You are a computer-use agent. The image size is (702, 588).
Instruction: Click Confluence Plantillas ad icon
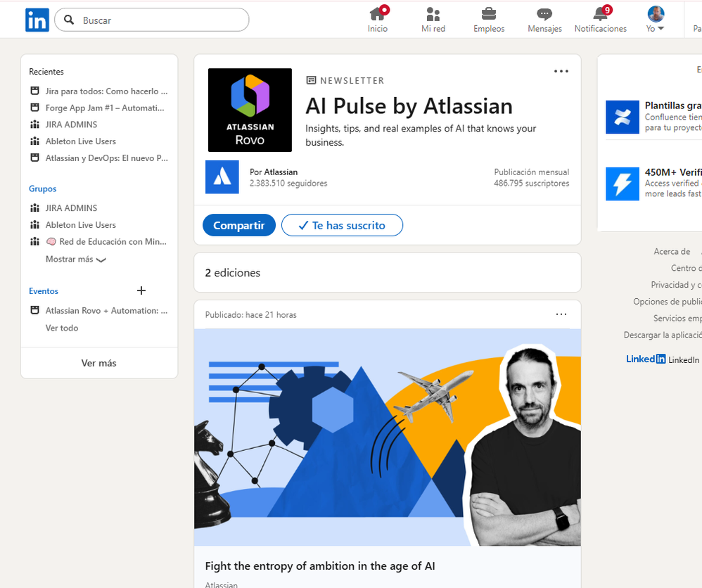click(623, 117)
